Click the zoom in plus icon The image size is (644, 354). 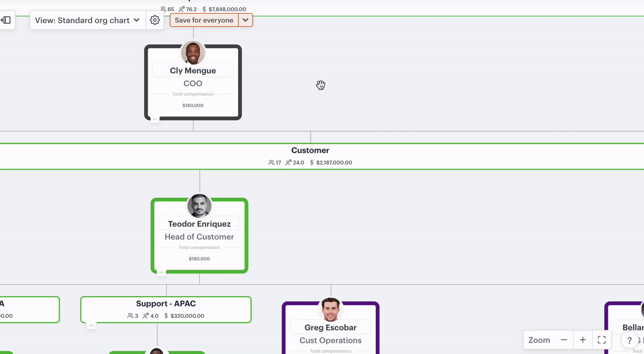583,340
